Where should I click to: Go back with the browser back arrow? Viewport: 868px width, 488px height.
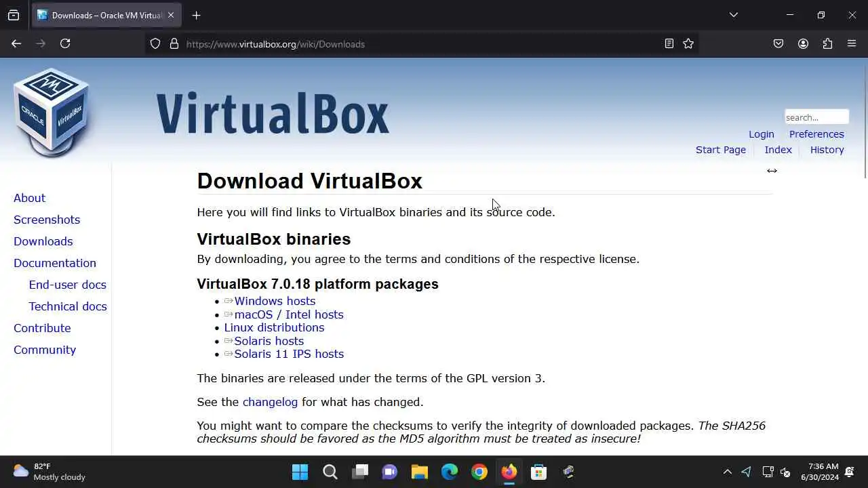point(16,43)
